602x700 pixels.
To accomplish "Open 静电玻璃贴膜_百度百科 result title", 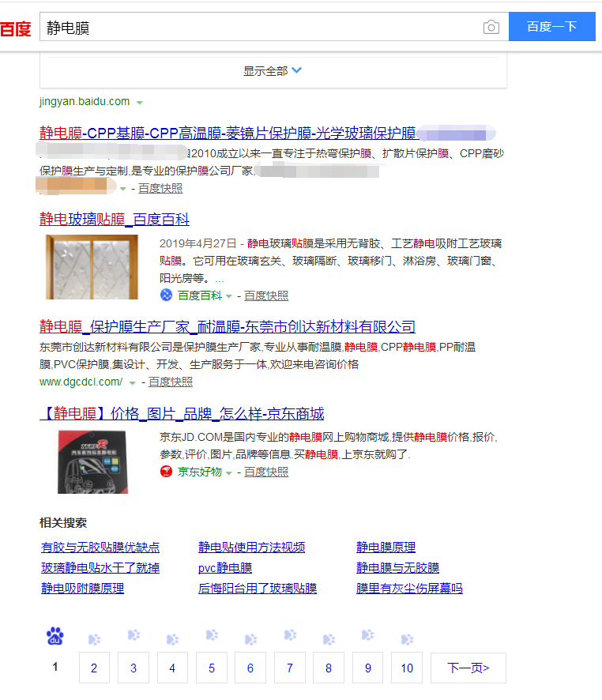I will [x=115, y=219].
